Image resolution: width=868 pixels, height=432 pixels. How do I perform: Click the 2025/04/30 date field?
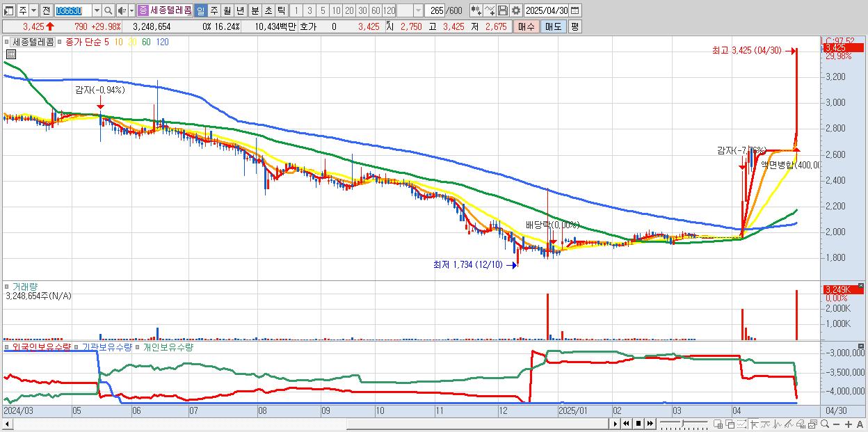click(x=546, y=10)
